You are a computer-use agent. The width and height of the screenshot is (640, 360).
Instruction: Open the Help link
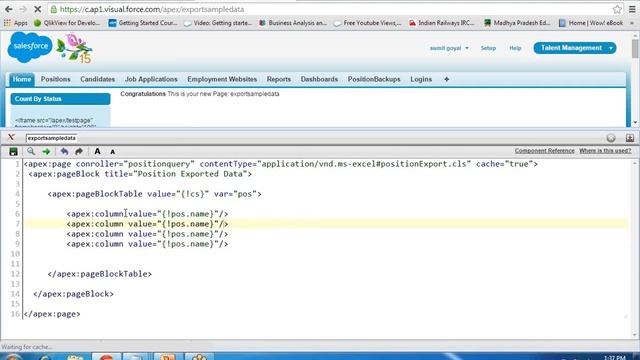pos(515,48)
